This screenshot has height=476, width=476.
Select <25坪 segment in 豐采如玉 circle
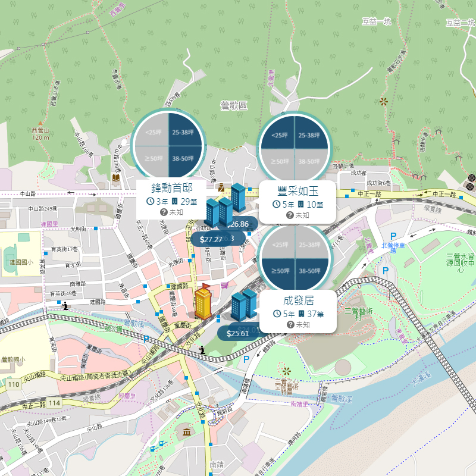coord(277,133)
